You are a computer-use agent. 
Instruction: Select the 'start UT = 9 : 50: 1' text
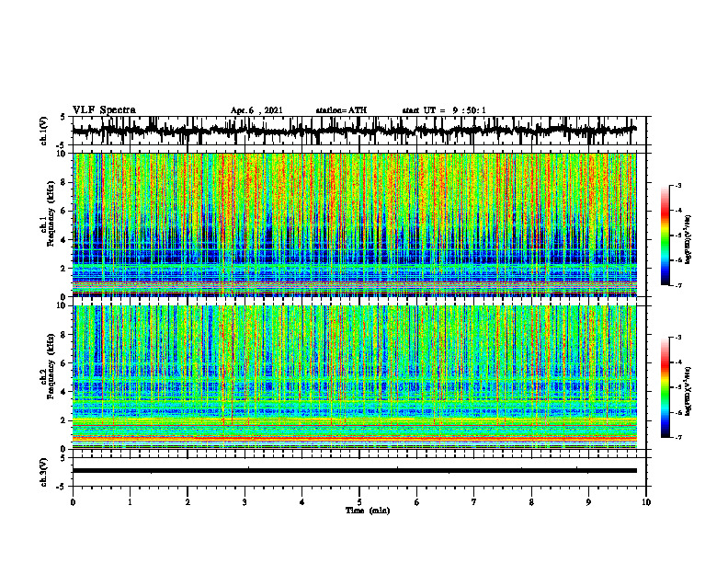444,110
